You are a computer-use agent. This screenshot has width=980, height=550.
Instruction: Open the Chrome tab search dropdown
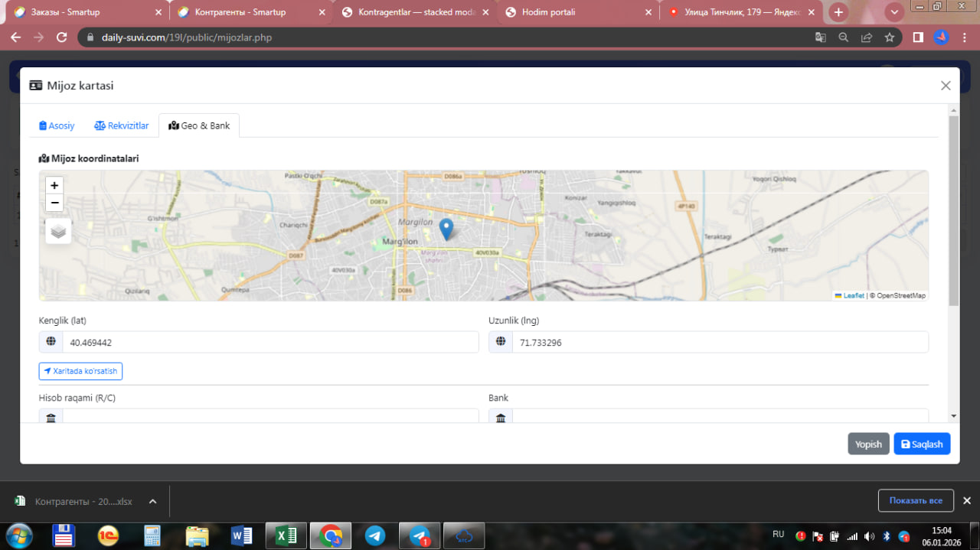click(893, 12)
